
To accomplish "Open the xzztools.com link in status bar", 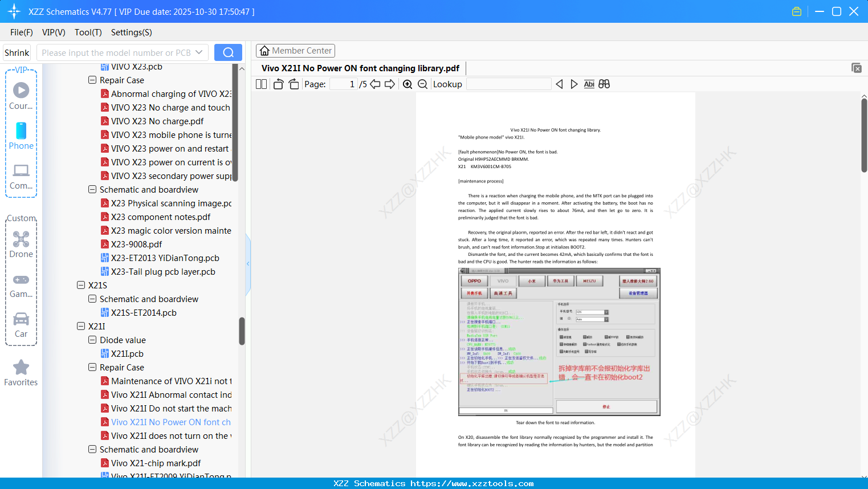I will click(472, 484).
